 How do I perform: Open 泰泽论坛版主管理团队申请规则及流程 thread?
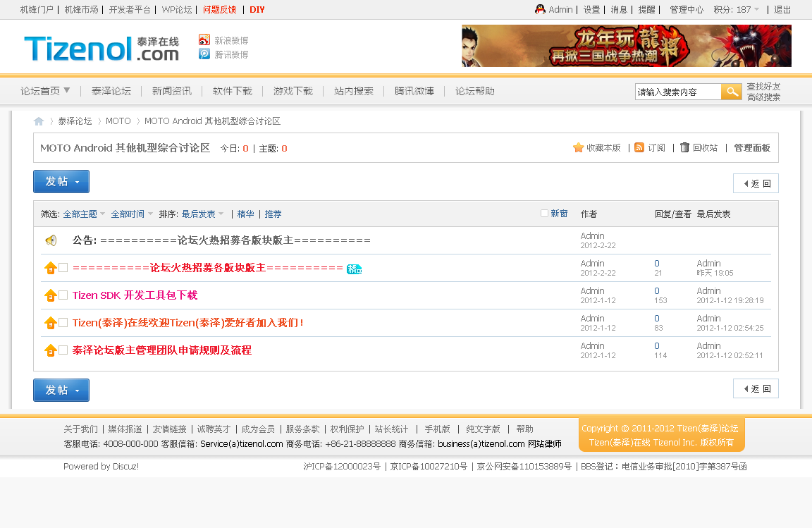(x=161, y=350)
